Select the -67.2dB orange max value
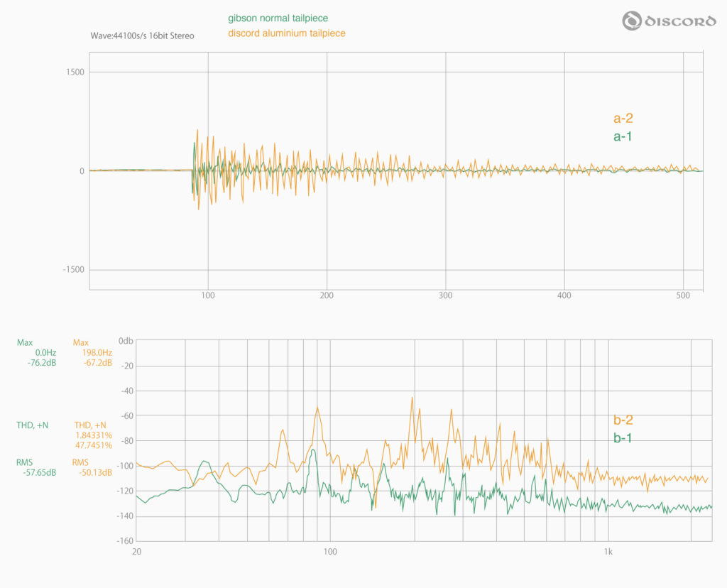 [x=97, y=363]
